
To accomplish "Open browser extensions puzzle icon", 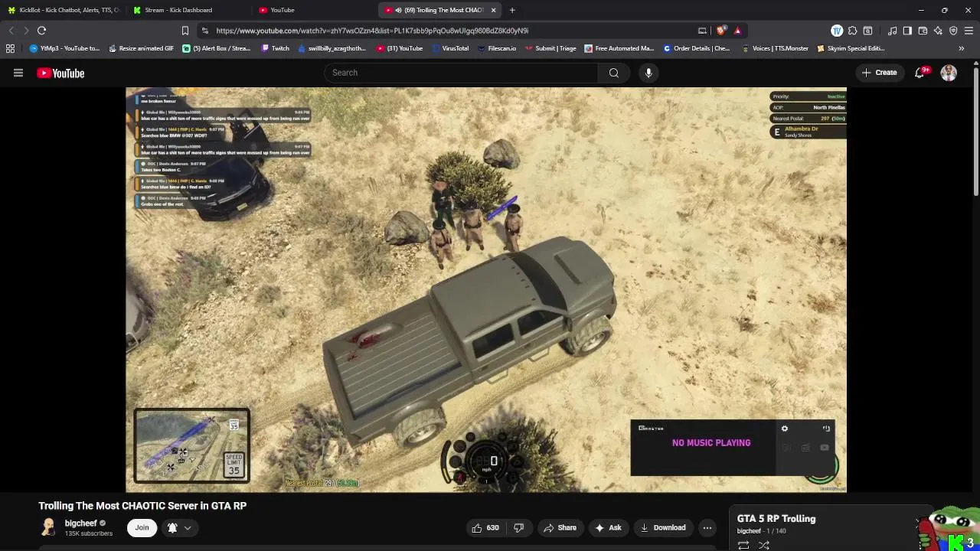I will point(852,31).
